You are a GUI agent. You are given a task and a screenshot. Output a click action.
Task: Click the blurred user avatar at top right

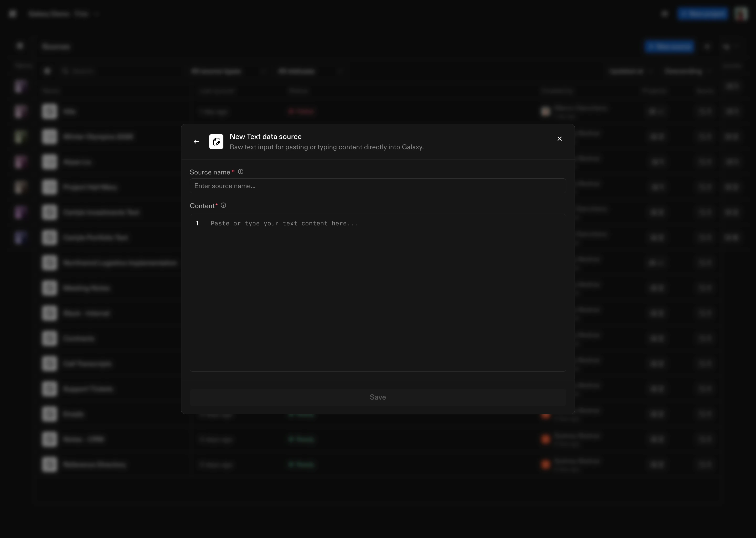[x=741, y=14]
